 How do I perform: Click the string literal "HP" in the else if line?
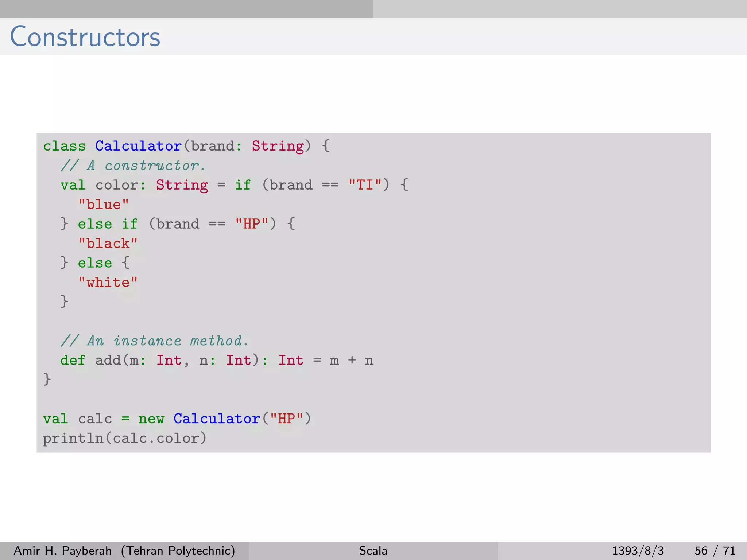point(252,223)
